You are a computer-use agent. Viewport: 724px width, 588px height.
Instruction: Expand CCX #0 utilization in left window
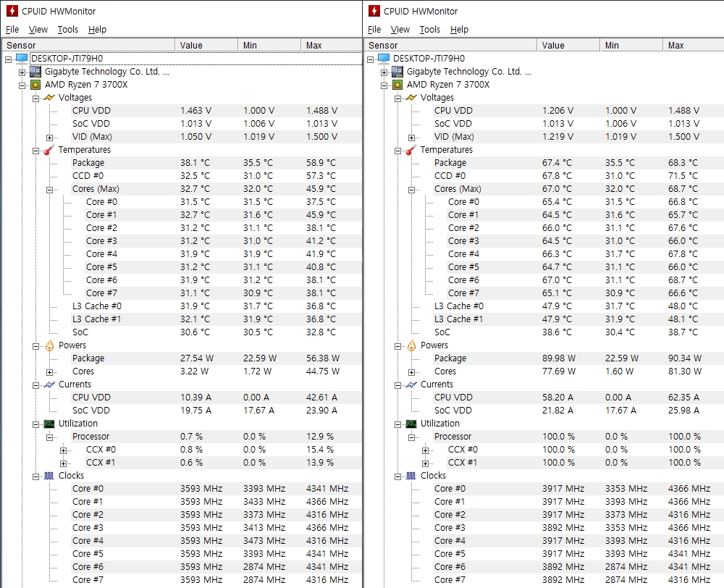[x=64, y=450]
